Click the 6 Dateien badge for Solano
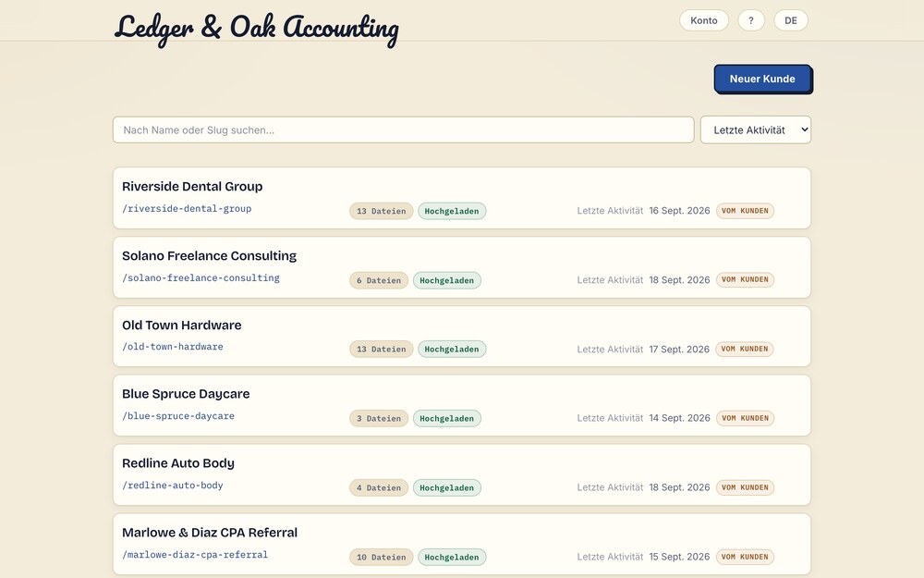 (379, 280)
